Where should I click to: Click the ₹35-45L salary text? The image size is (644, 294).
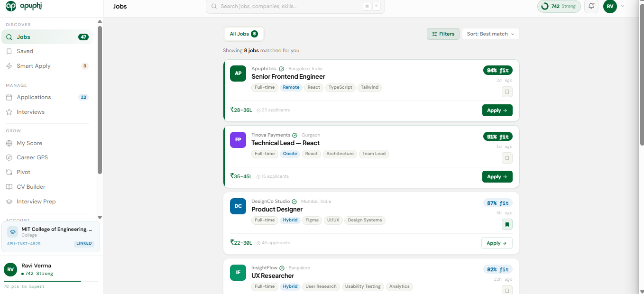coord(241,176)
